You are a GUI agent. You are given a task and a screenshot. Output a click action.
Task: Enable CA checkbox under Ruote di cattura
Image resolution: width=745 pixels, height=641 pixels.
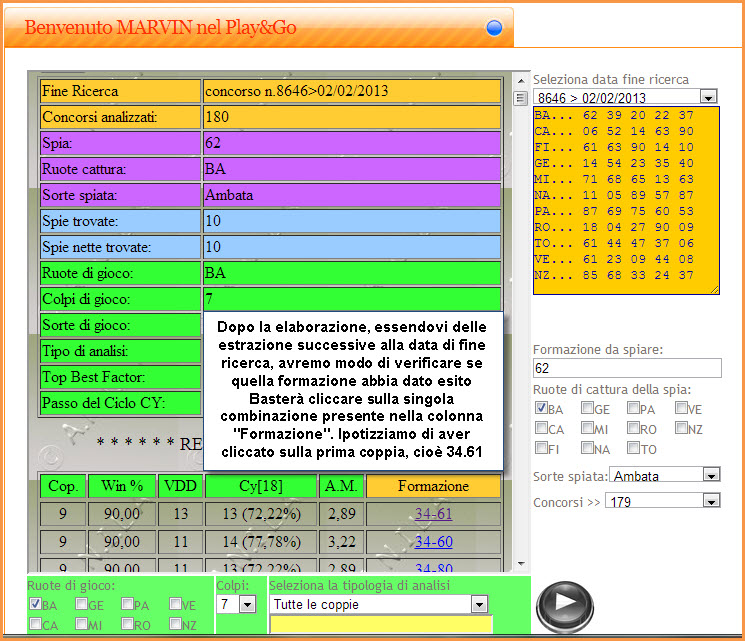point(541,428)
